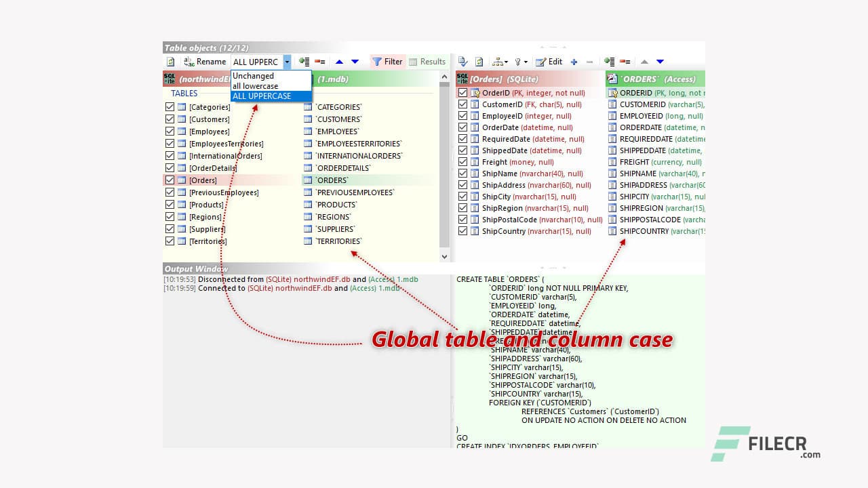The height and width of the screenshot is (488, 868).
Task: Click the Filter button
Action: [x=387, y=62]
